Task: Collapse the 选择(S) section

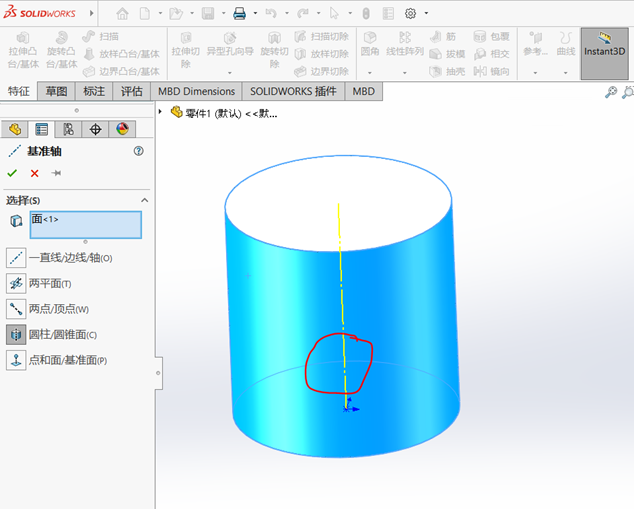Action: 144,200
